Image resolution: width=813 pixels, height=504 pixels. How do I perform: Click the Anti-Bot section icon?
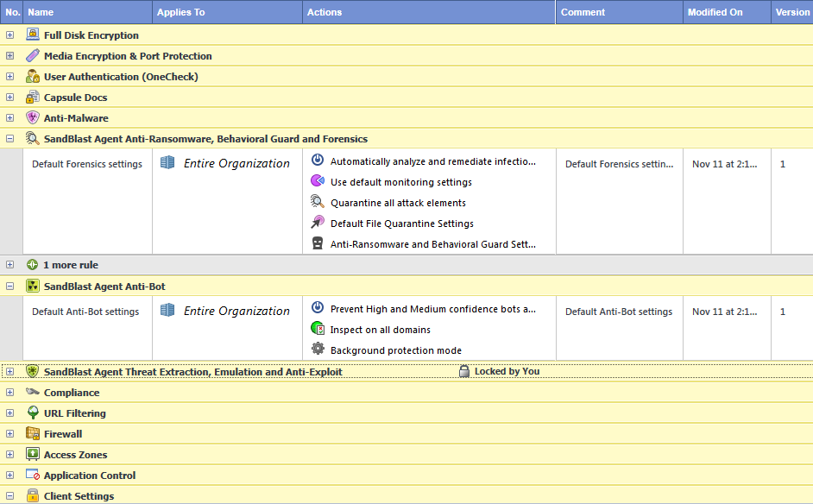(33, 286)
